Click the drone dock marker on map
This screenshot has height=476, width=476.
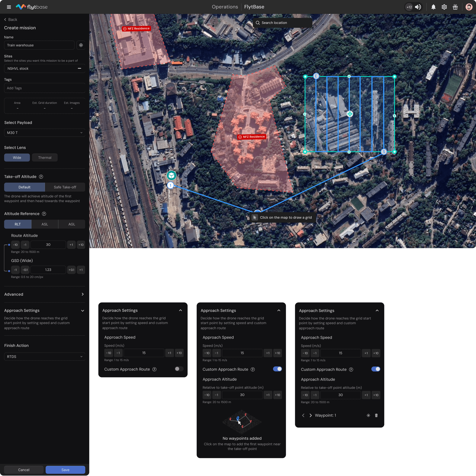pos(171,175)
